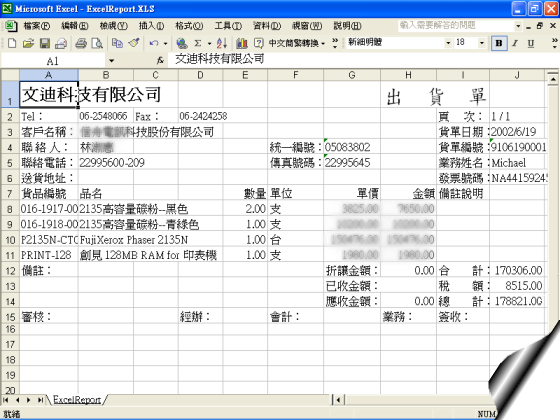Toggle Bold formatting

point(499,43)
